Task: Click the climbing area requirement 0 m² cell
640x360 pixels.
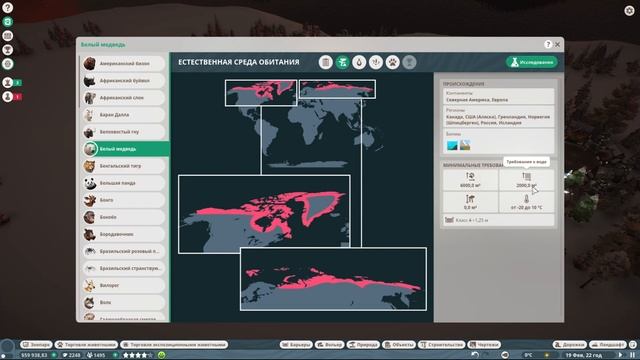Action: [470, 202]
